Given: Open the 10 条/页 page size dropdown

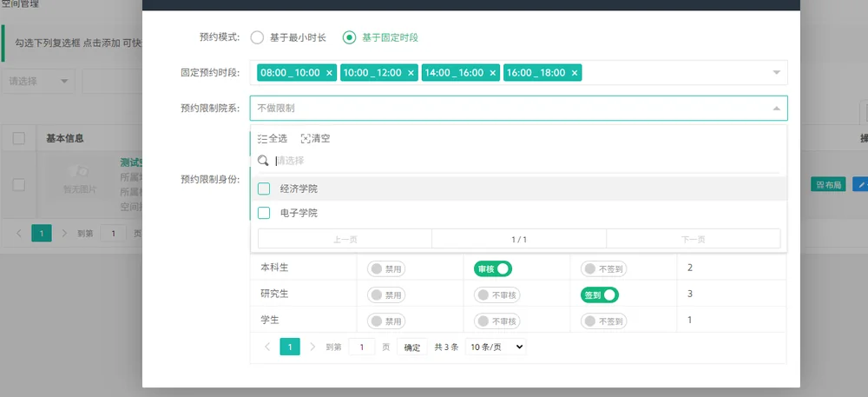Looking at the screenshot, I should click(496, 347).
